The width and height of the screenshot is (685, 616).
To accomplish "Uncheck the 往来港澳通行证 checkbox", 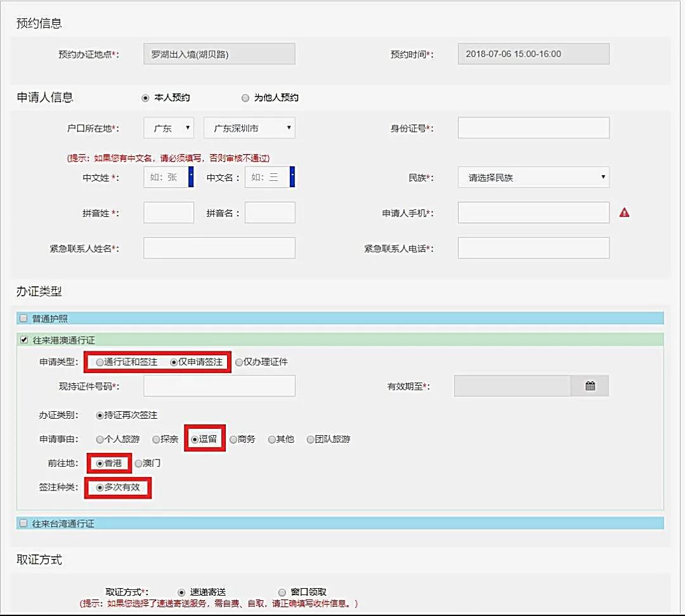I will pyautogui.click(x=24, y=341).
